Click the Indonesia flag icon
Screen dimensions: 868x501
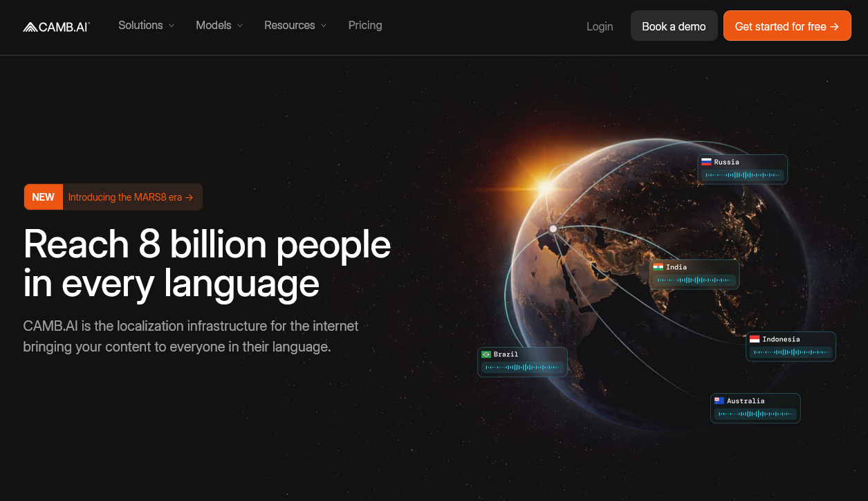click(x=755, y=339)
